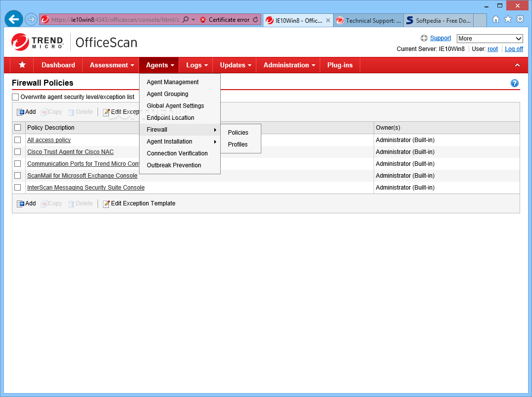
Task: Check the select-all box in table header
Action: (x=18, y=127)
